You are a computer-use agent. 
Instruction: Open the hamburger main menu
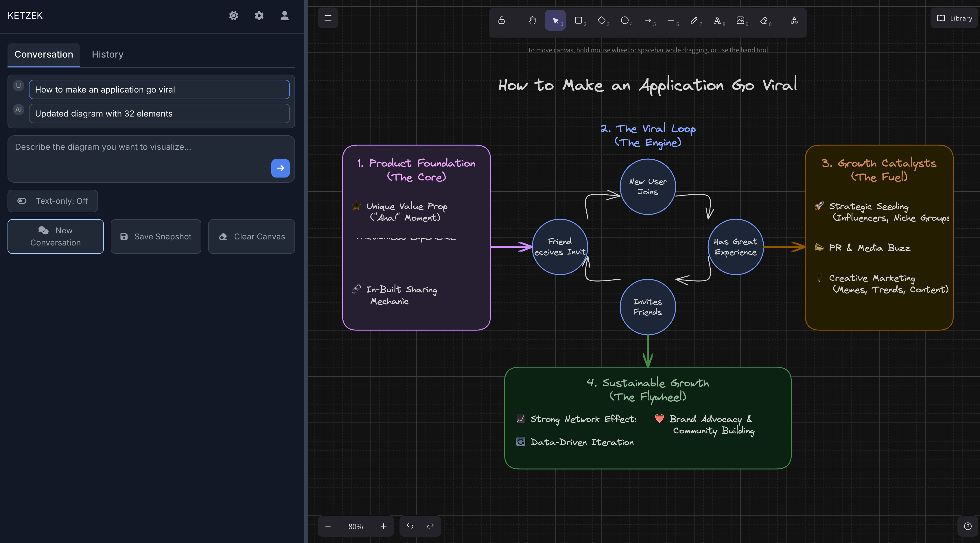click(328, 18)
